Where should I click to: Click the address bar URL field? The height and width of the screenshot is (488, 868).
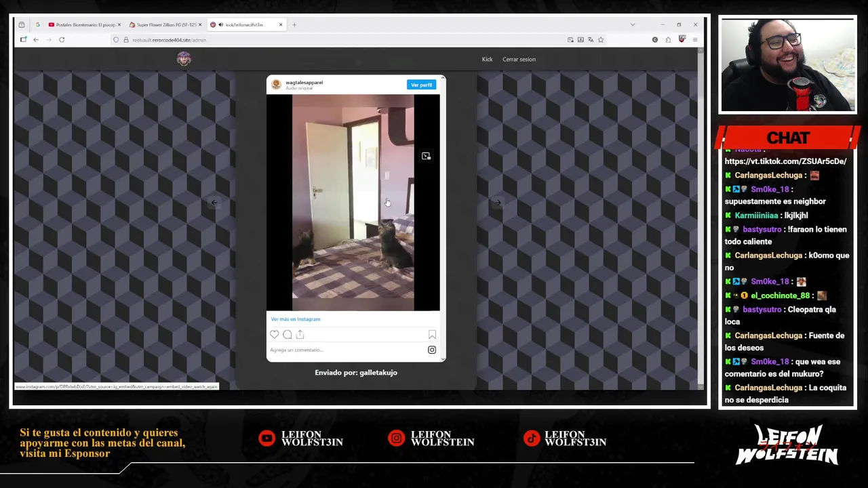(x=339, y=40)
